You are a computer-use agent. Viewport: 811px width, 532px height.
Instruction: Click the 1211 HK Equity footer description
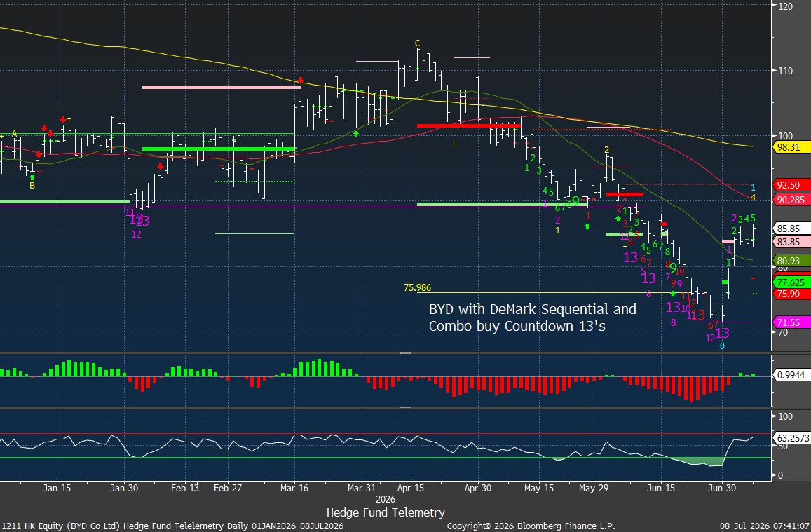click(x=172, y=526)
